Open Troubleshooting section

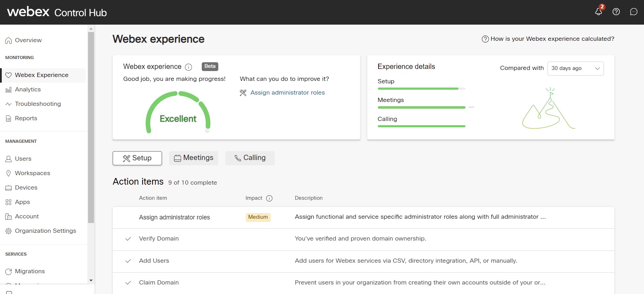[38, 104]
